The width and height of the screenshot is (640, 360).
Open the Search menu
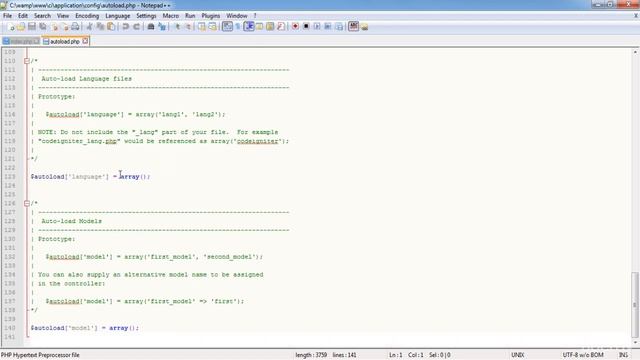point(42,16)
